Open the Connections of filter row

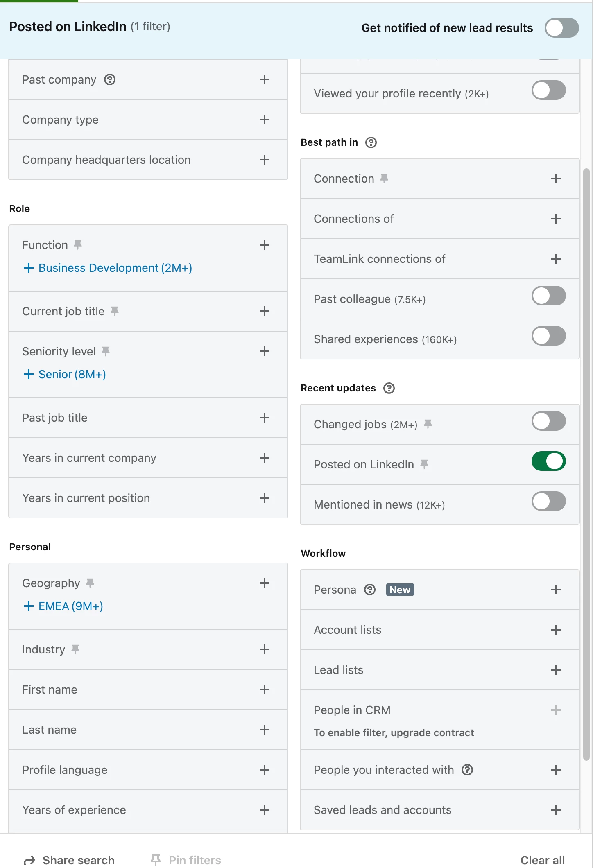(556, 219)
